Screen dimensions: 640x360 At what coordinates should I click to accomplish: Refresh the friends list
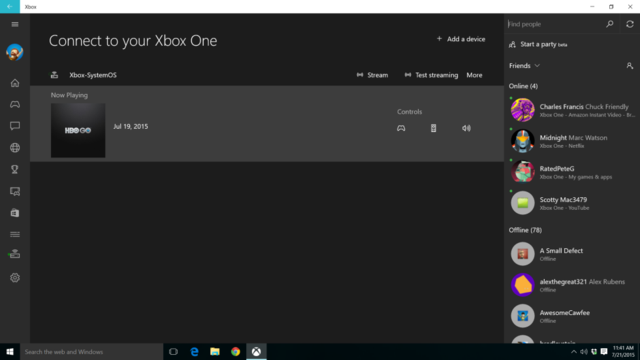(x=630, y=24)
